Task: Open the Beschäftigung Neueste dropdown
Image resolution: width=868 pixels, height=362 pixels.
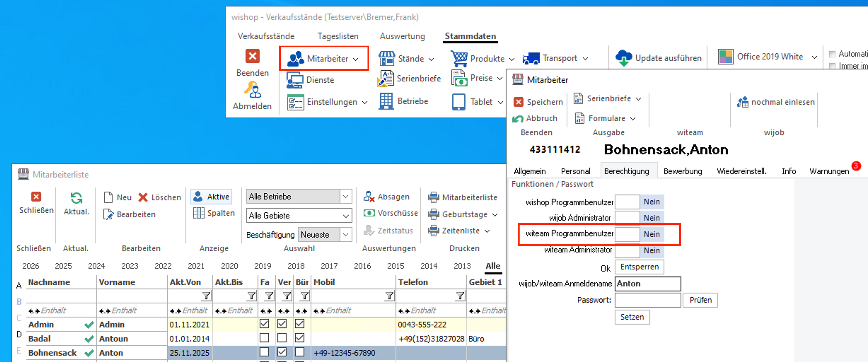Action: pyautogui.click(x=346, y=235)
